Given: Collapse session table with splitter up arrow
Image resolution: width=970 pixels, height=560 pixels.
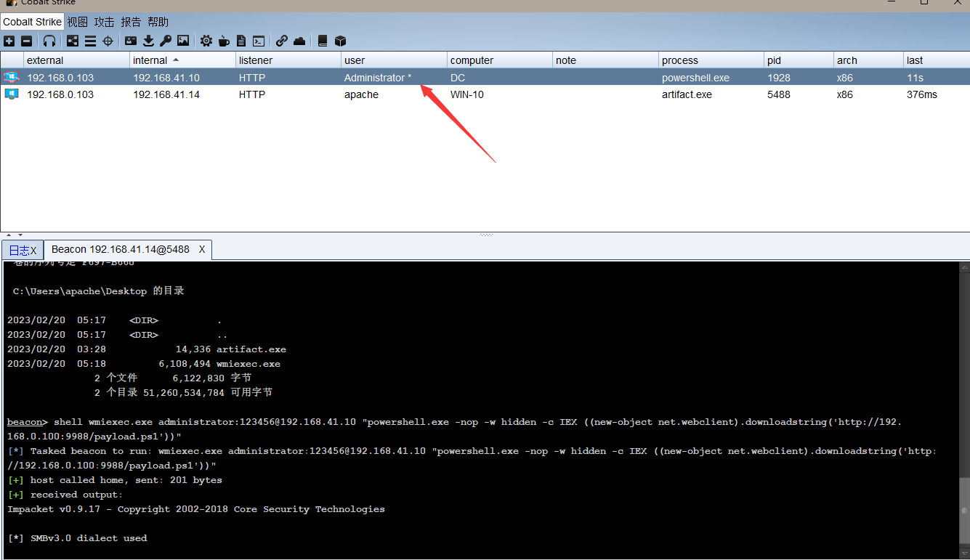Looking at the screenshot, I should coord(9,235).
